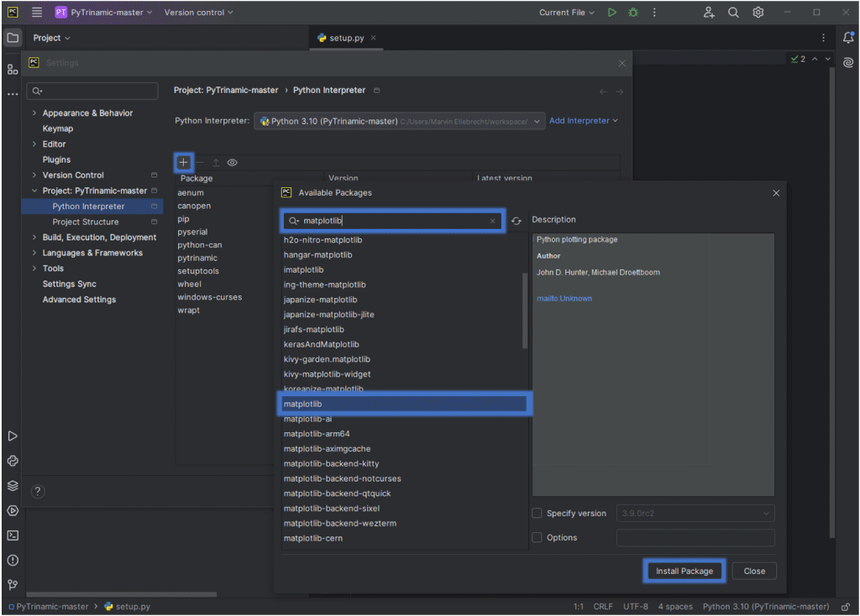Open Search Everywhere magnifier icon
This screenshot has width=860, height=616.
tap(733, 13)
